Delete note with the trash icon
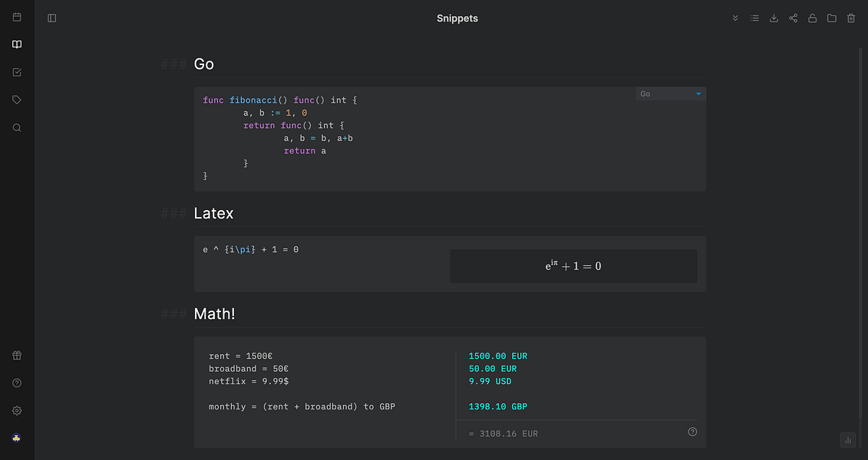 coord(850,18)
